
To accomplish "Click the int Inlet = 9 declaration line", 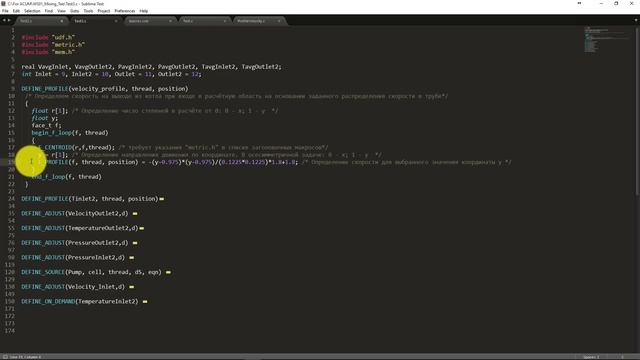I will tap(111, 74).
